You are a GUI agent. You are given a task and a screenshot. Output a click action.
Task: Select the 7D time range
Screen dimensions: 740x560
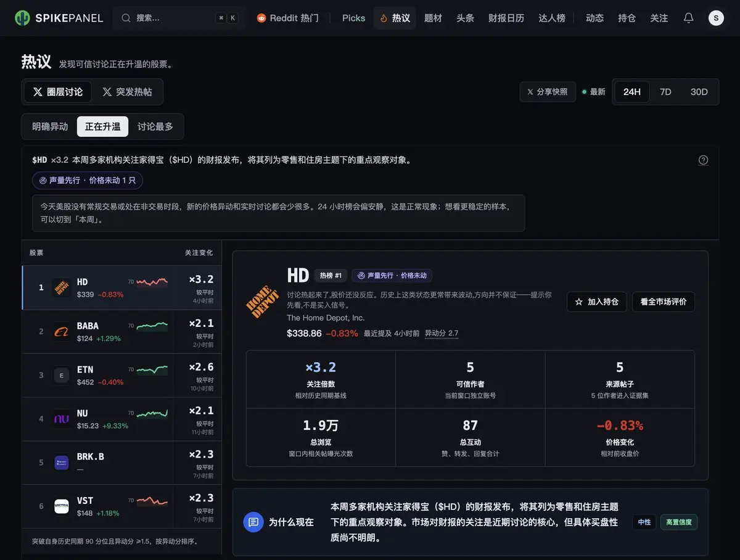pyautogui.click(x=665, y=92)
